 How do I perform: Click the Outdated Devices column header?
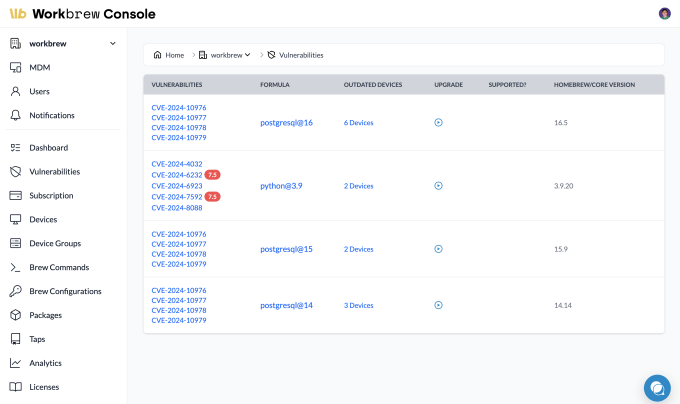(372, 84)
